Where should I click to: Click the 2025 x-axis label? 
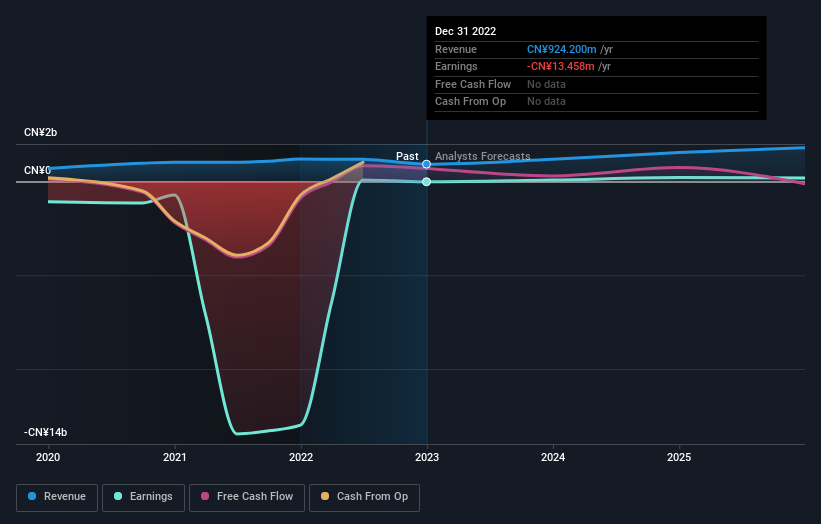679,458
